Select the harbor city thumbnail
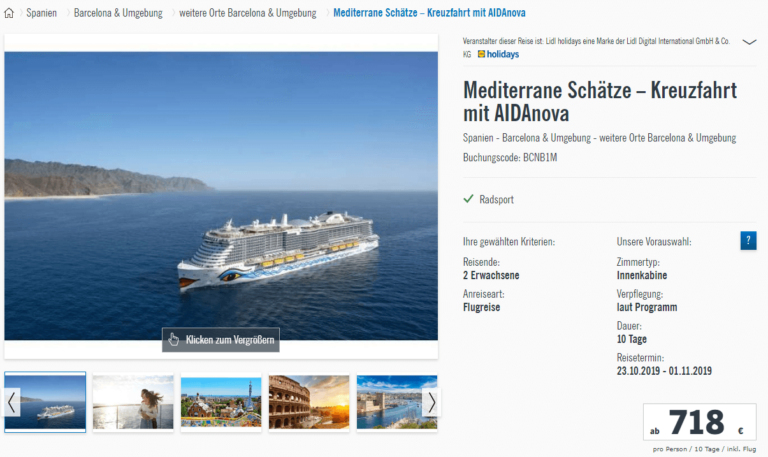 tap(397, 402)
